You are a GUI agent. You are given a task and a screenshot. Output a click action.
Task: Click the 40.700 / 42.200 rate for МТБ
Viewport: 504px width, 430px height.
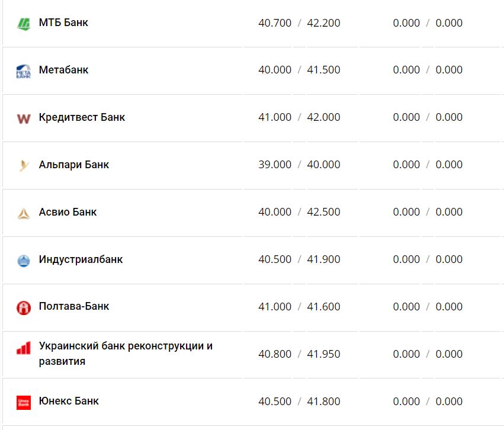pos(299,23)
